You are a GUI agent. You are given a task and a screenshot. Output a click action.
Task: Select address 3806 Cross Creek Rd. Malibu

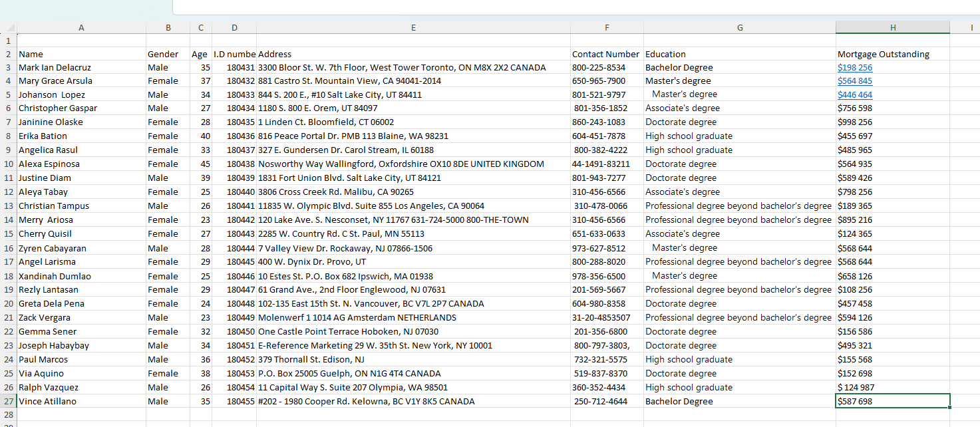coord(413,192)
